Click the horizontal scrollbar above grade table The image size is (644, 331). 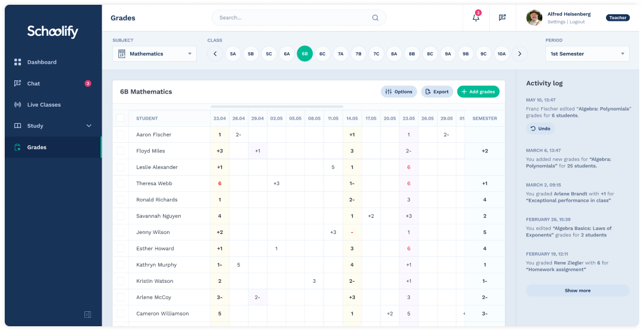click(x=277, y=107)
